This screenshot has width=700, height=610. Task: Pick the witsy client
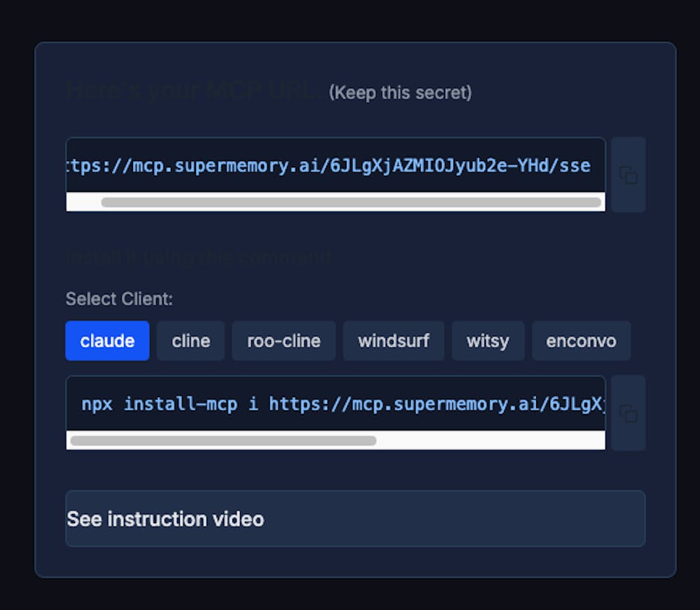pos(488,341)
